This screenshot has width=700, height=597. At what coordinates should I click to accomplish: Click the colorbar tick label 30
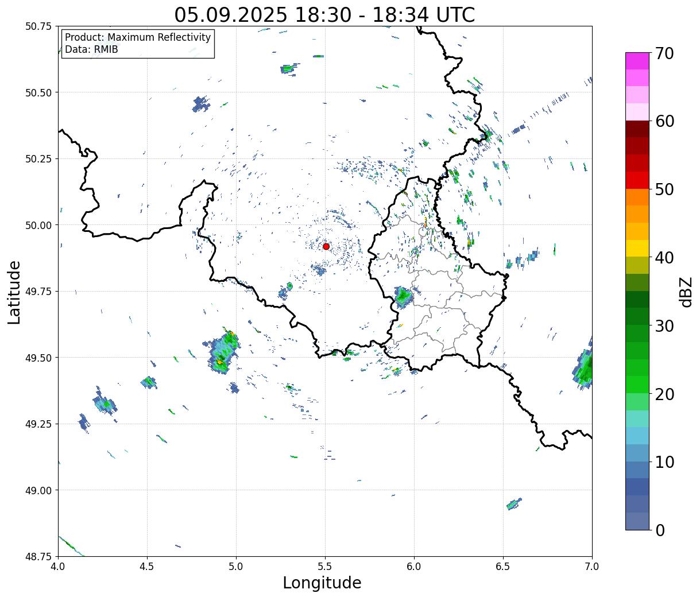point(664,326)
